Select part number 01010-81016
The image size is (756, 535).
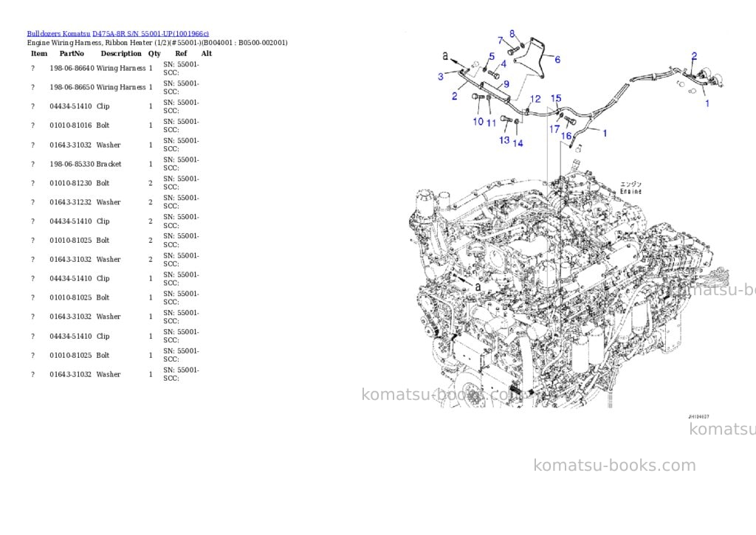70,125
